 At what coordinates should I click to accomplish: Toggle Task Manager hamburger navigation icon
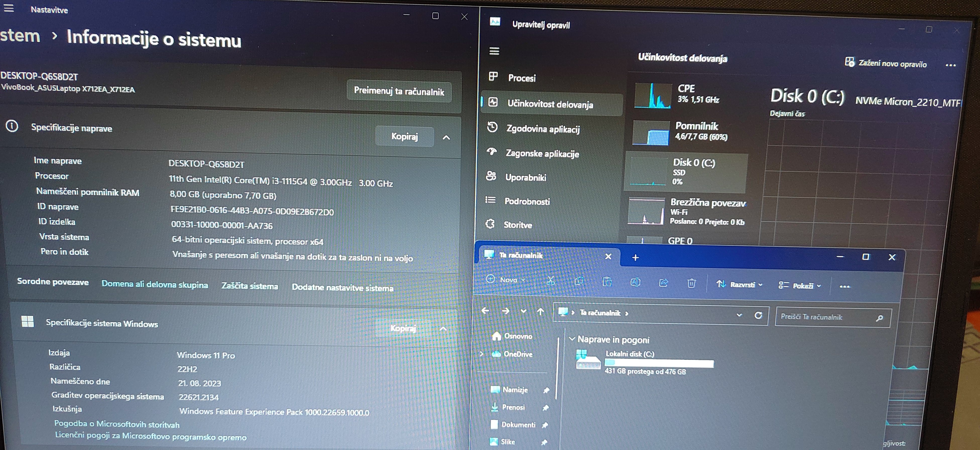coord(494,51)
